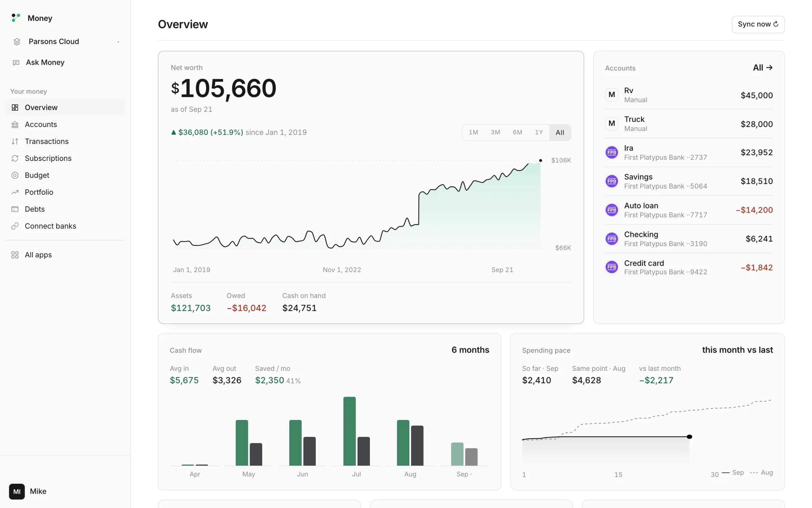Click the Parsons Cloud layers icon

point(17,42)
